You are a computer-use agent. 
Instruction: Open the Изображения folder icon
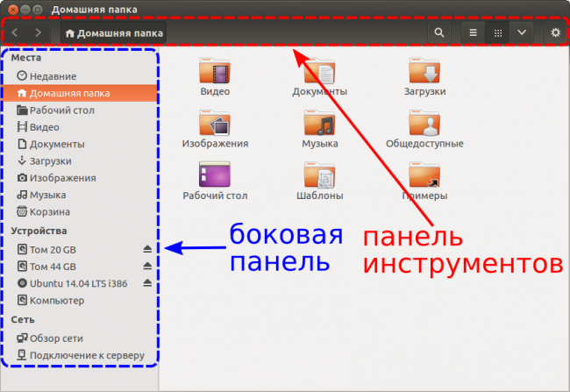pyautogui.click(x=215, y=123)
